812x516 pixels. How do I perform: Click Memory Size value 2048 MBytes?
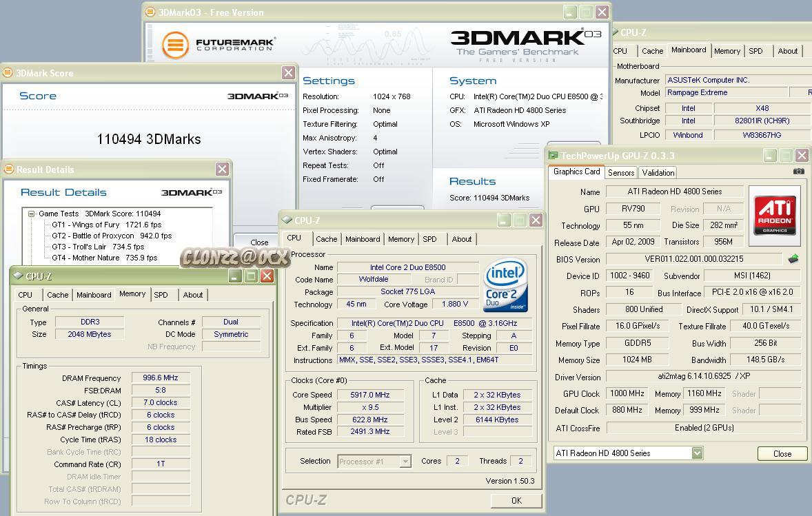(90, 334)
